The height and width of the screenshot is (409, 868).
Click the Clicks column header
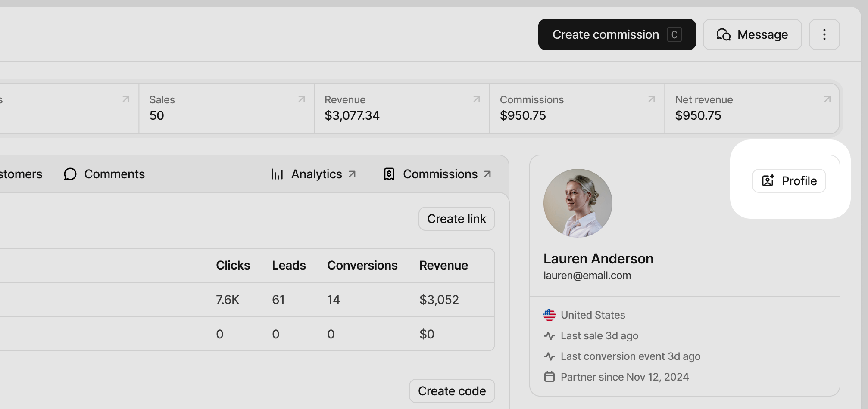coord(233,265)
